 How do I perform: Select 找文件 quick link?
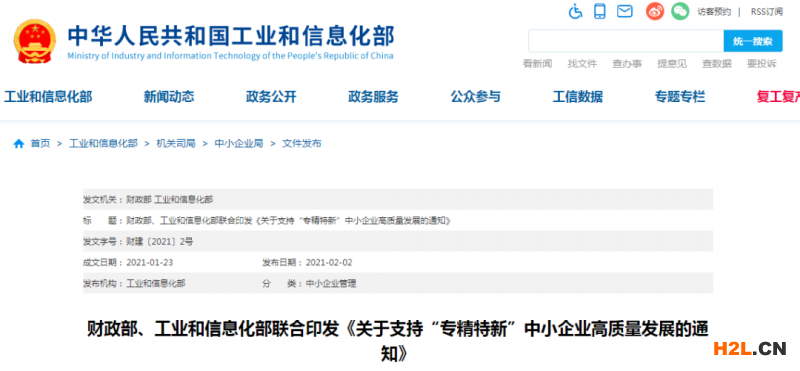[582, 64]
